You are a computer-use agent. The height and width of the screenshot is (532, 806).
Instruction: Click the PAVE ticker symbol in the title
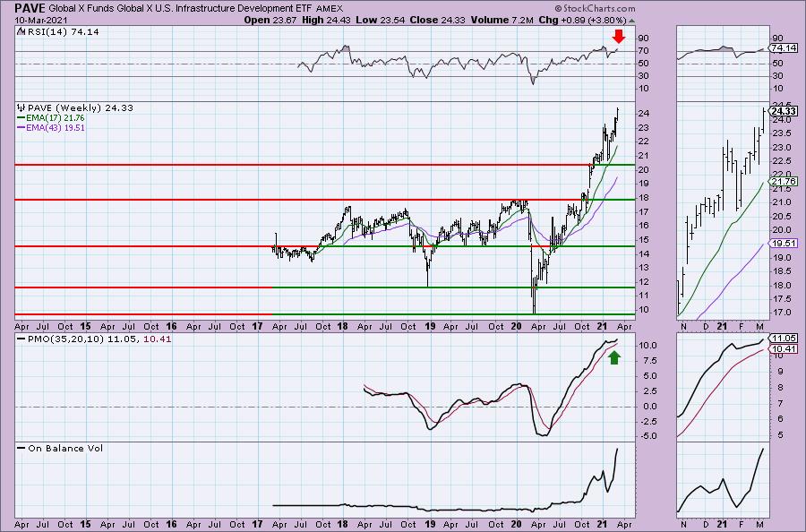click(30, 8)
